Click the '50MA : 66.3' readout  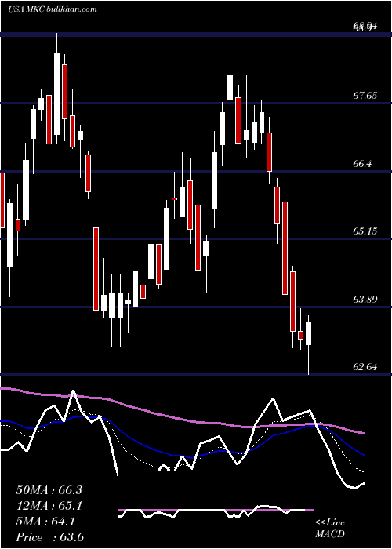point(49,490)
